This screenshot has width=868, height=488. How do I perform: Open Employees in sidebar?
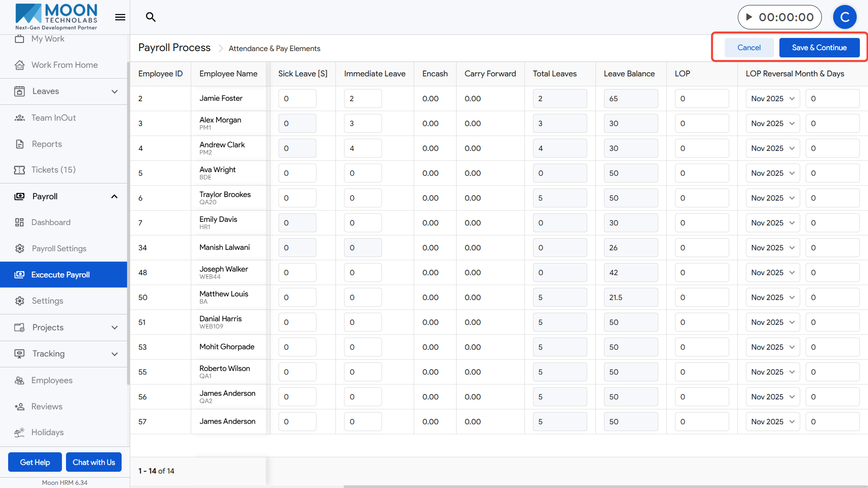tap(52, 380)
